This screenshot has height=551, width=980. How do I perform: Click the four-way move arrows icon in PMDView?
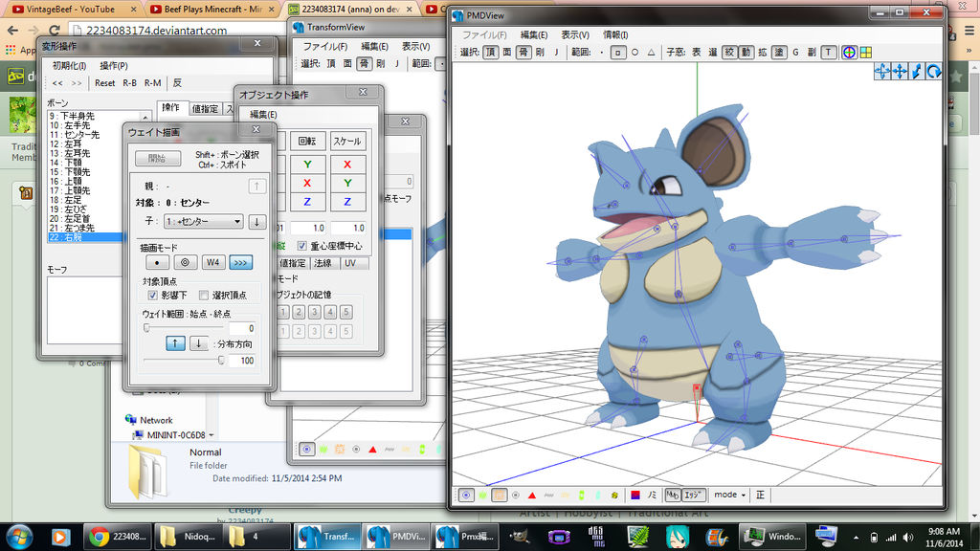tap(900, 71)
